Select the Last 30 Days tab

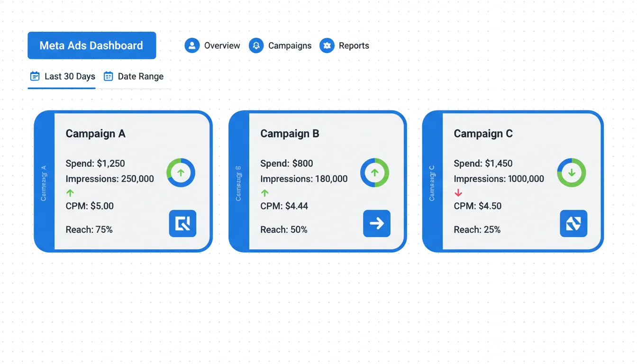[69, 76]
